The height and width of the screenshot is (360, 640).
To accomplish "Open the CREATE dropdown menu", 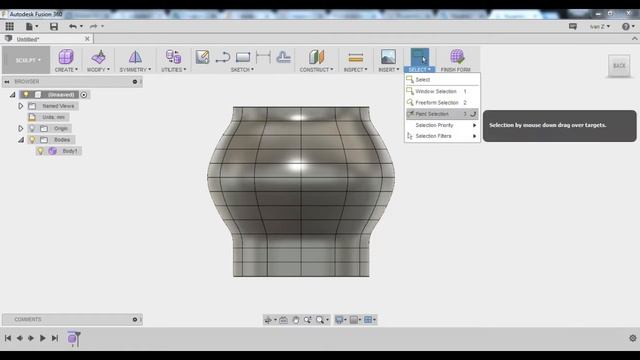I will [x=66, y=70].
